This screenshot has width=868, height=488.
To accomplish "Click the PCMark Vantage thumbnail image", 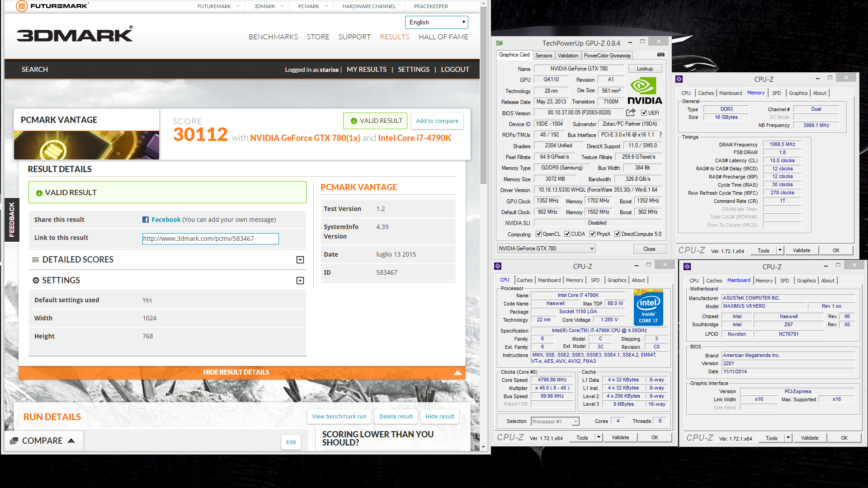I will (x=86, y=145).
